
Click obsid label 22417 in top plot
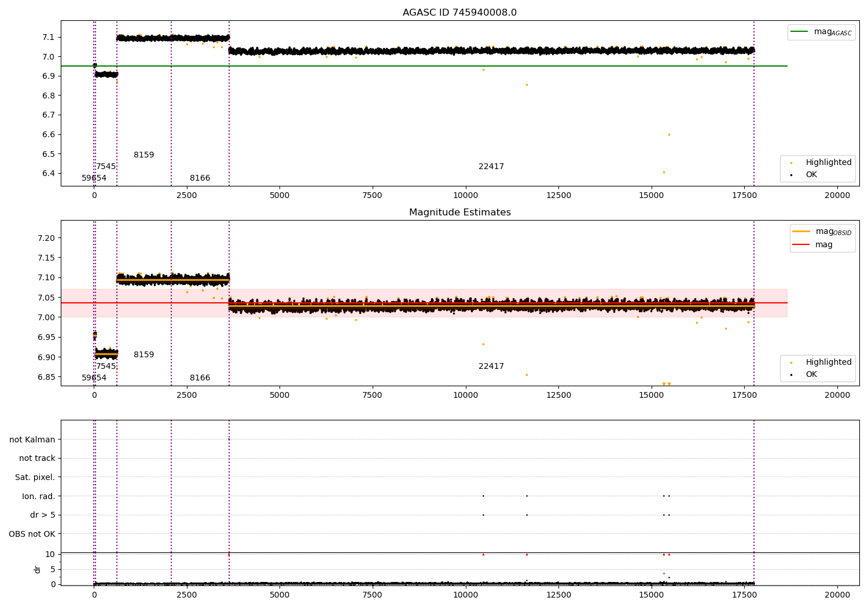click(x=491, y=167)
